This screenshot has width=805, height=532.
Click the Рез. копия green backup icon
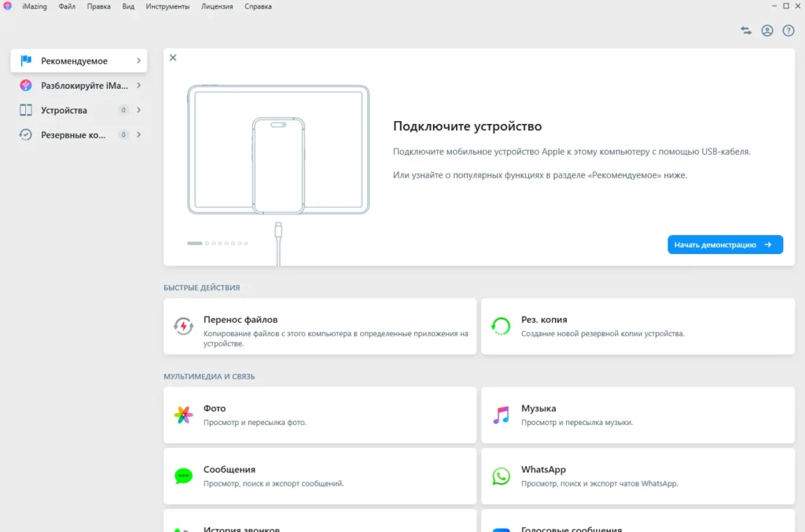point(501,326)
